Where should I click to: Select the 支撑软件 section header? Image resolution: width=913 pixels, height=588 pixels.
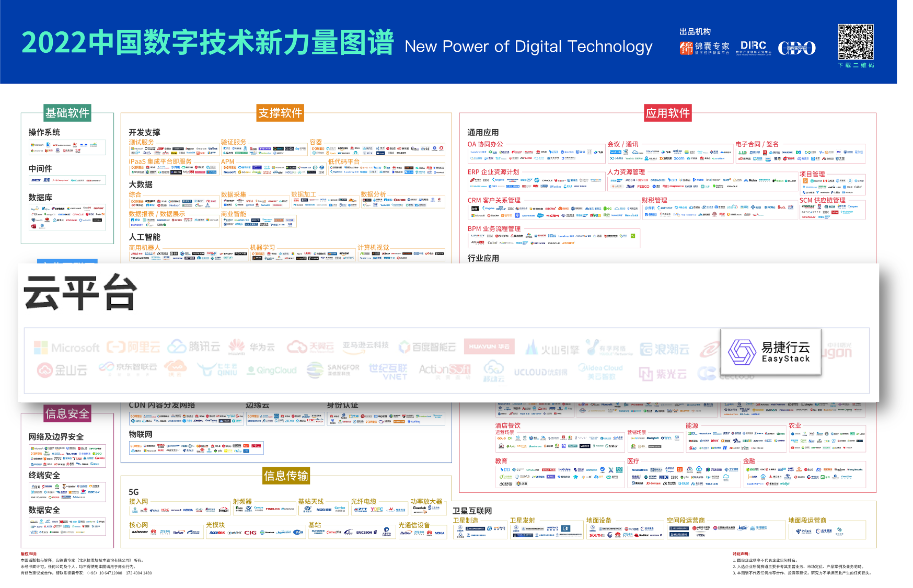coord(280,113)
